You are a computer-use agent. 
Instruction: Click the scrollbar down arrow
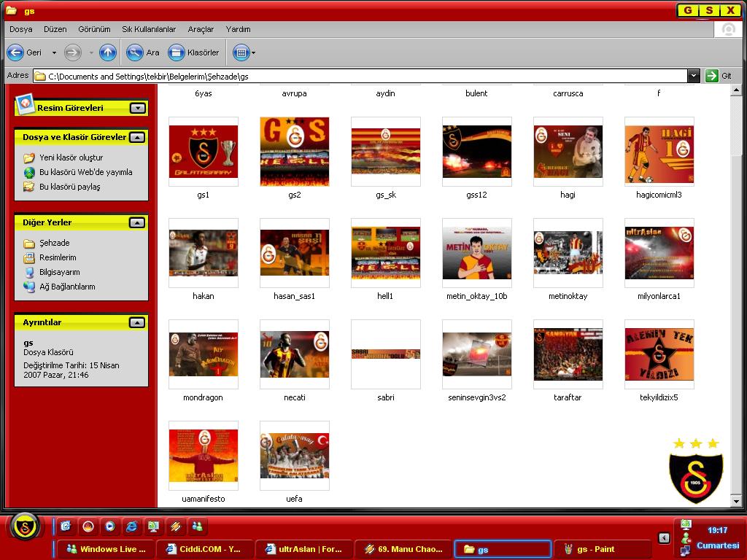click(x=736, y=502)
